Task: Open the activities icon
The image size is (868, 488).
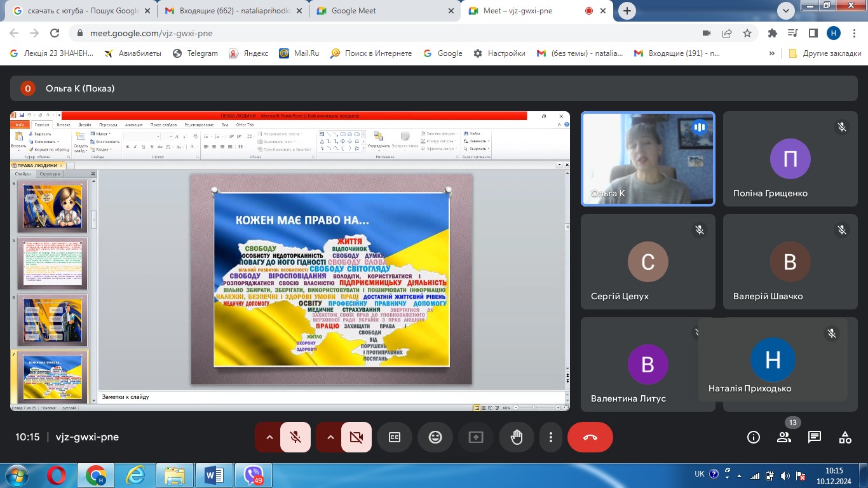Action: tap(845, 437)
